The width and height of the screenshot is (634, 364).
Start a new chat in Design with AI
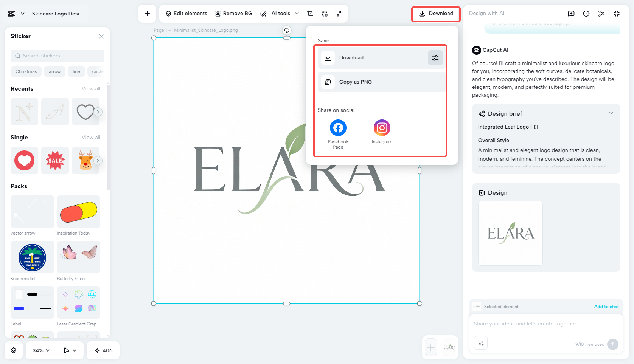[571, 13]
